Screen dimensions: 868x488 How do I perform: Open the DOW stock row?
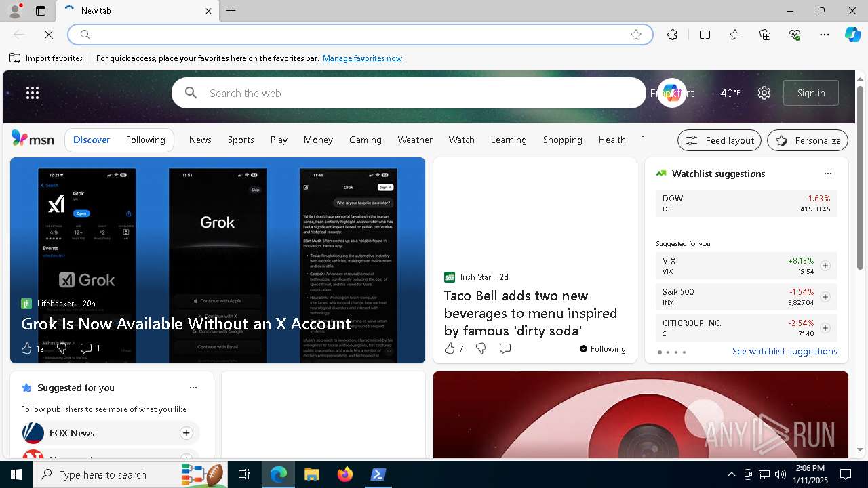746,203
